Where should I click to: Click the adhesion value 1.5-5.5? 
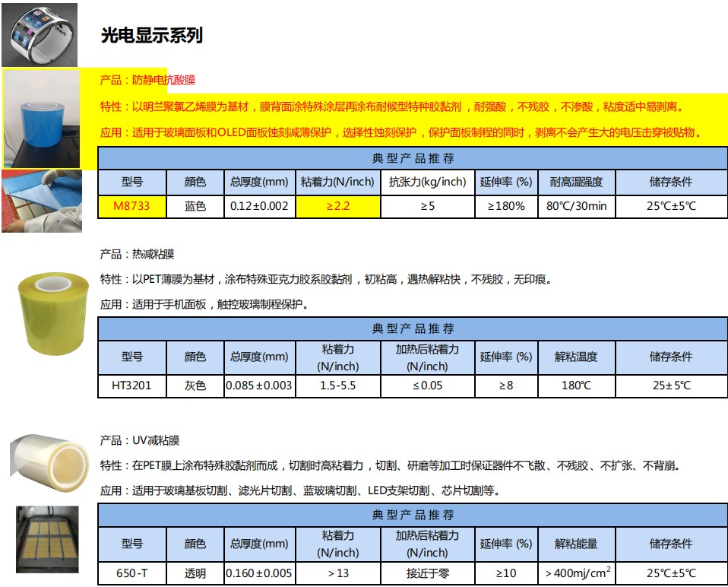338,386
